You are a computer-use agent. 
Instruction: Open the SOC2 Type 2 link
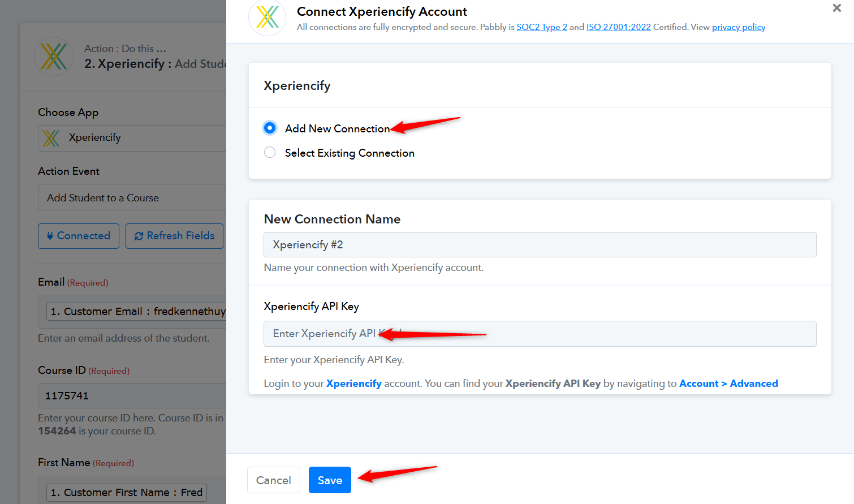[x=541, y=27]
